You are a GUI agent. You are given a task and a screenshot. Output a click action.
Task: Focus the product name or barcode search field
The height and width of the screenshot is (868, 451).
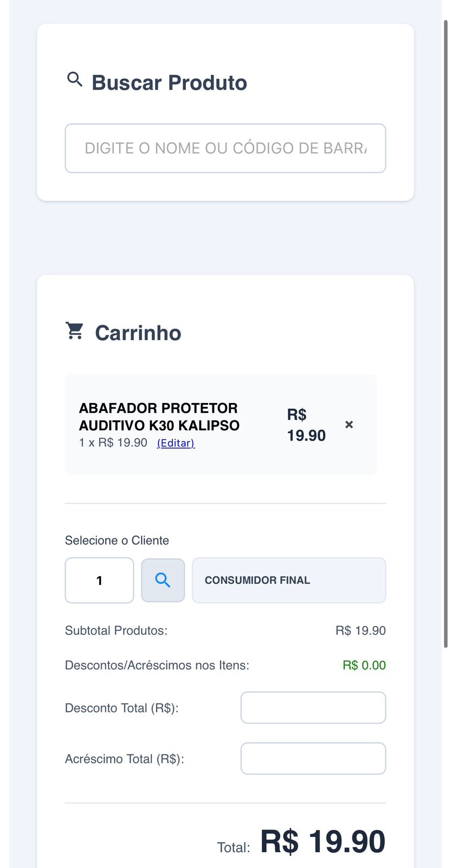click(x=225, y=148)
